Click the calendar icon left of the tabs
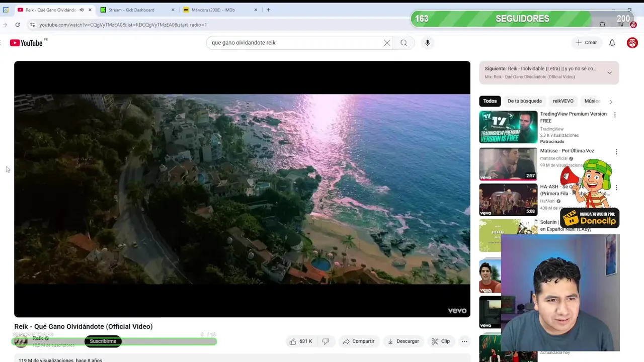This screenshot has width=644, height=362. (6, 10)
